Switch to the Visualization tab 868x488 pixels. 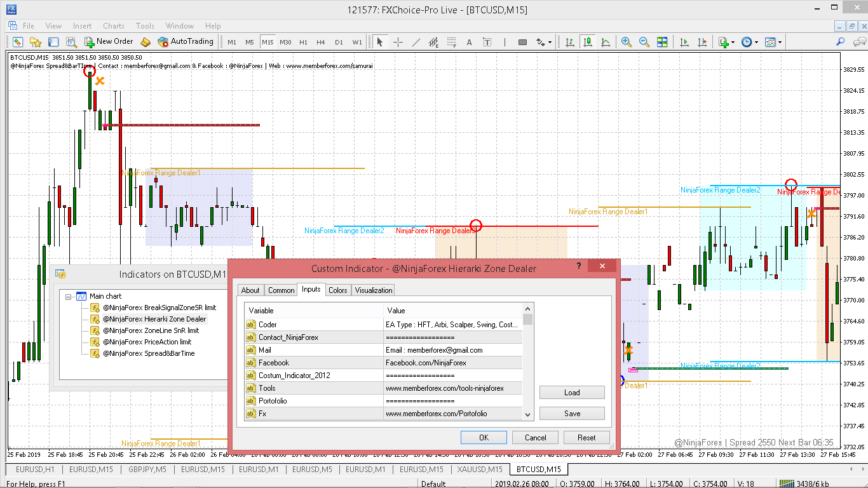pos(374,290)
